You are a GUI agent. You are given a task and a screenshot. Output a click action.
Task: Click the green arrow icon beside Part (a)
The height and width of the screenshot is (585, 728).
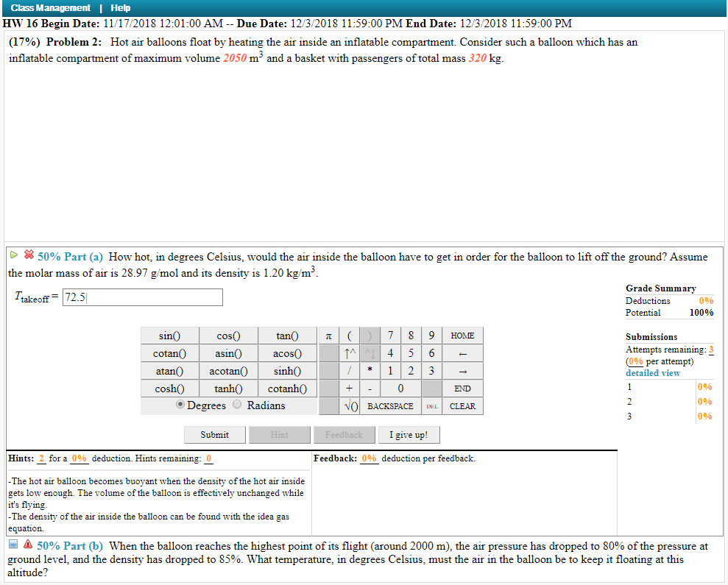click(x=12, y=257)
